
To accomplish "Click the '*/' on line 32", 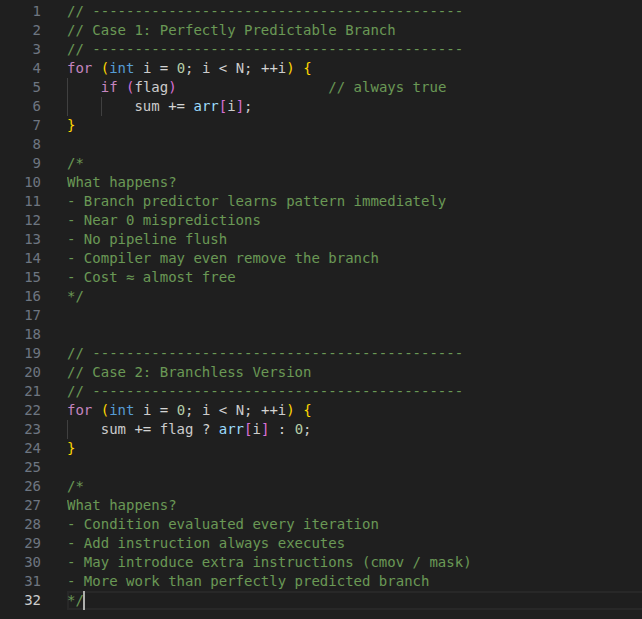I will pos(75,600).
